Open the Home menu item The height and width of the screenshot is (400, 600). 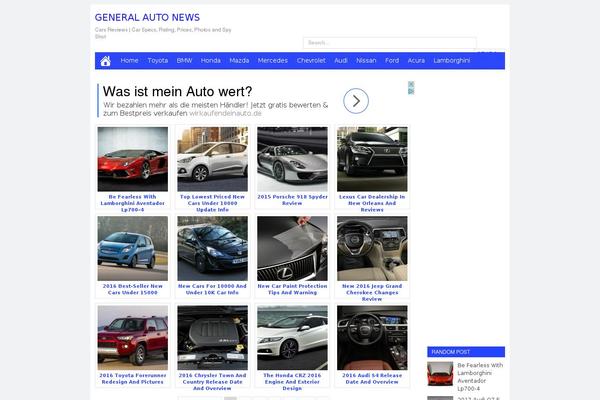click(x=129, y=60)
